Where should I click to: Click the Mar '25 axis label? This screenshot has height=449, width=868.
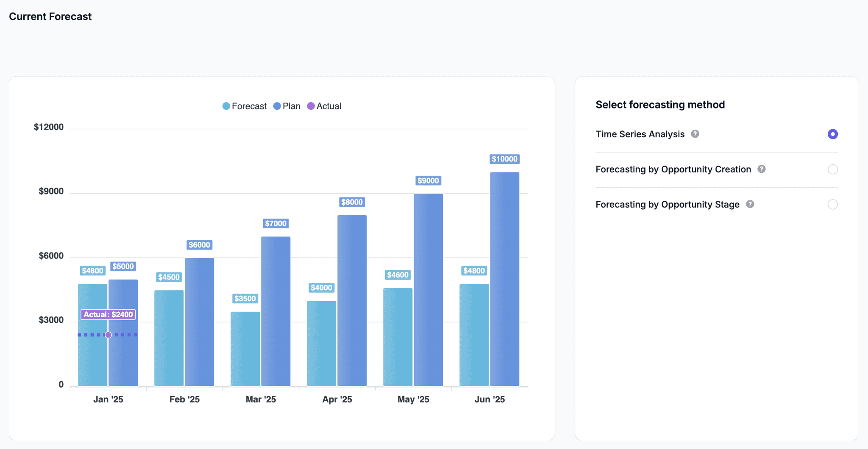click(x=261, y=399)
